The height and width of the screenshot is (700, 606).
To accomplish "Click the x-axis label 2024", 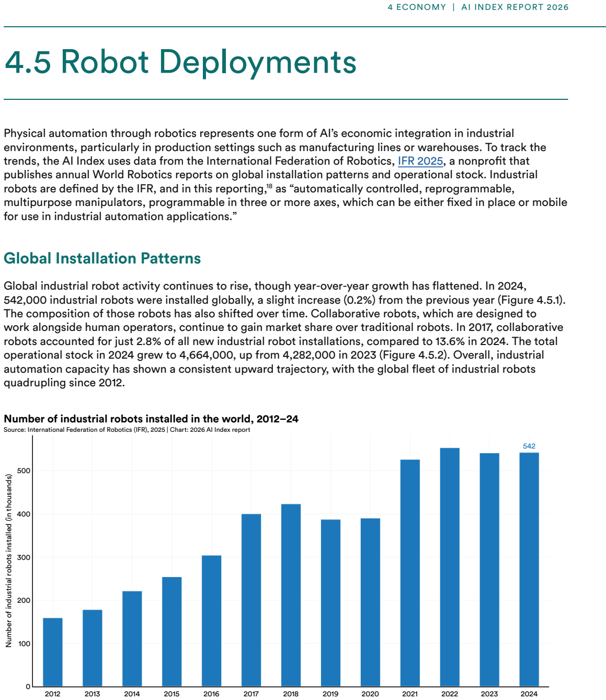I will pos(529,694).
